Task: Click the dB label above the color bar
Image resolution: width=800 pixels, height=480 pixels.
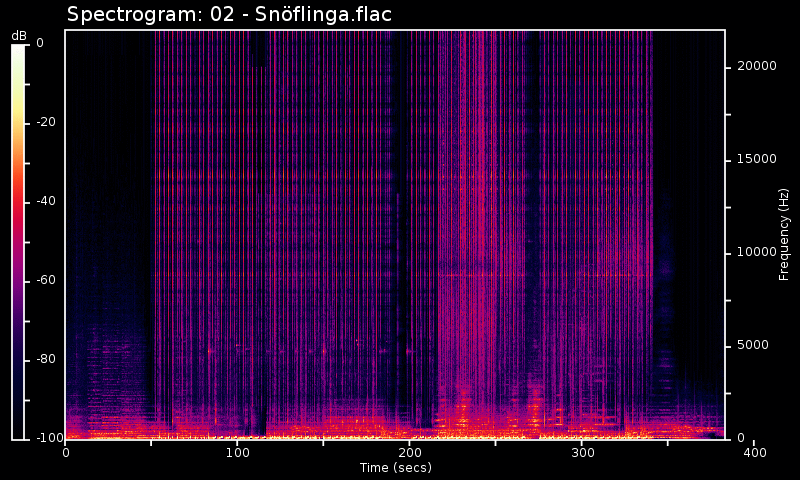Action: pyautogui.click(x=19, y=36)
